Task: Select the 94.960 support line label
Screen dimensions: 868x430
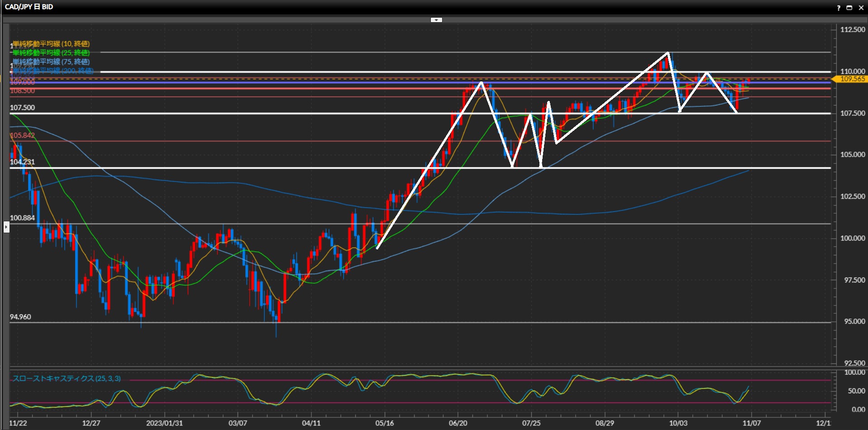Action: coord(20,317)
